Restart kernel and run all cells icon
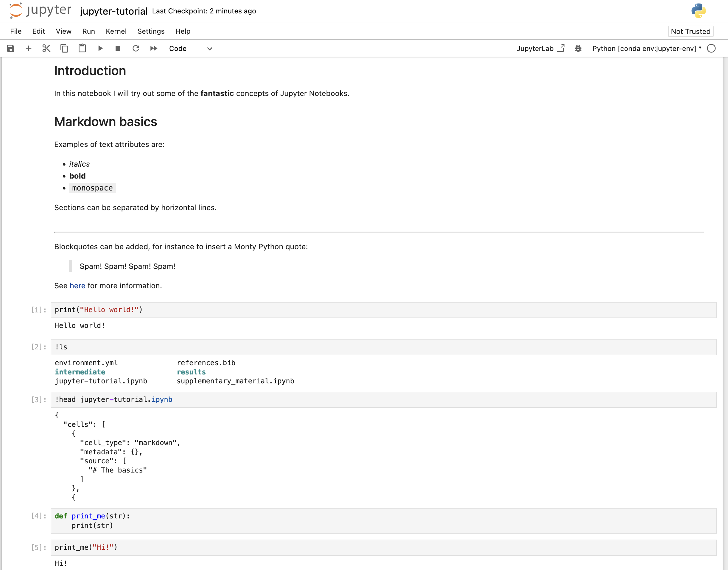Viewport: 728px width, 570px height. (154, 48)
